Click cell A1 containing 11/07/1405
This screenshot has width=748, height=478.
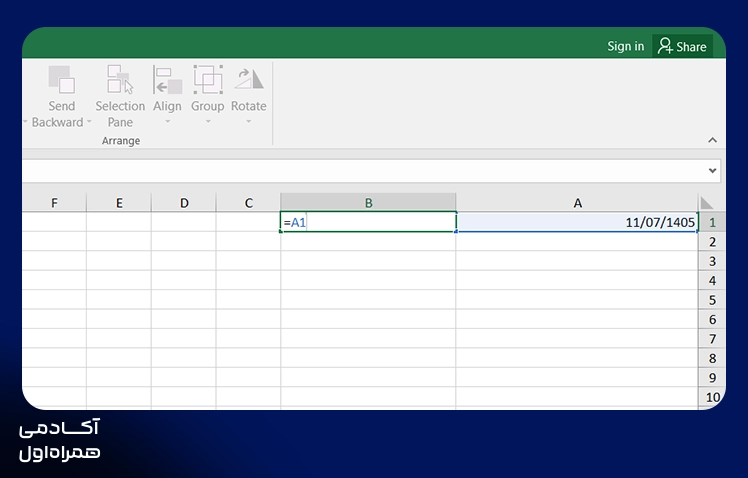[x=577, y=222]
